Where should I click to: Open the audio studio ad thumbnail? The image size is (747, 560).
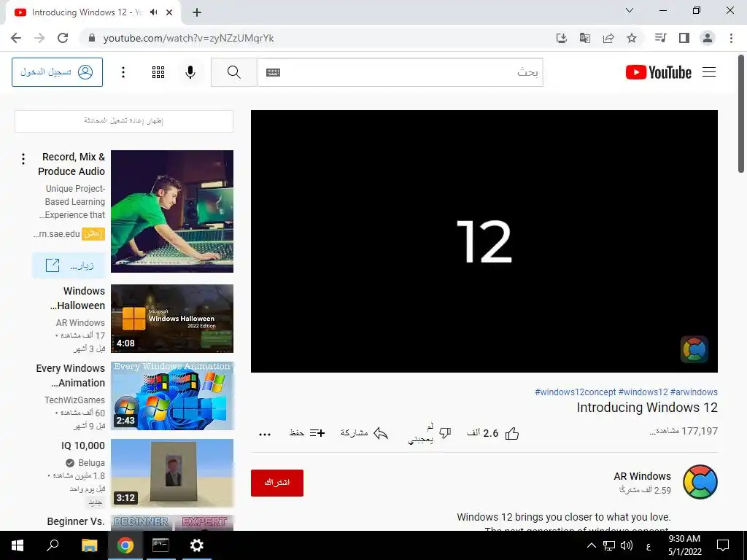coord(172,211)
